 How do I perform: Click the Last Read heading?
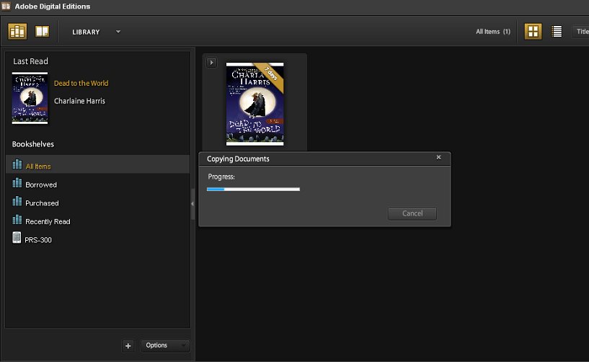click(x=30, y=61)
